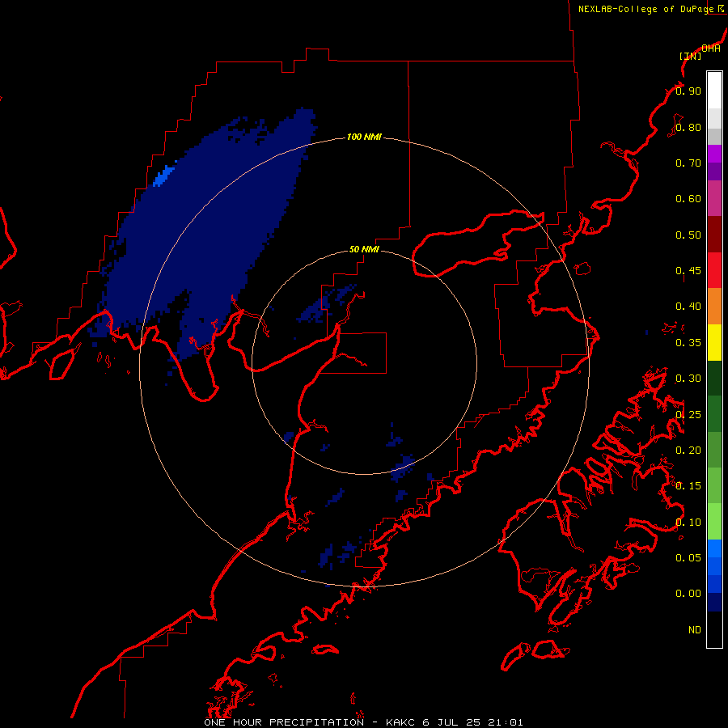728x728 pixels.
Task: Select the 0.45 legend value
Action: [688, 271]
